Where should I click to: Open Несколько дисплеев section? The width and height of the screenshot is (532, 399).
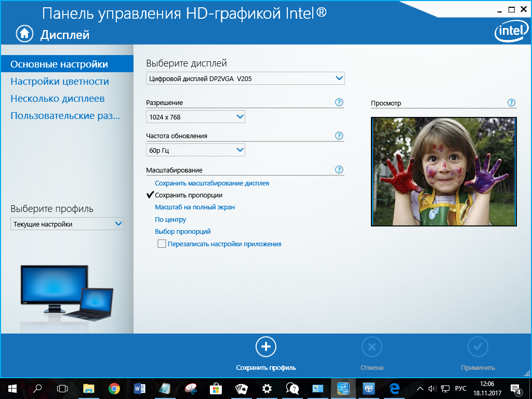(57, 98)
